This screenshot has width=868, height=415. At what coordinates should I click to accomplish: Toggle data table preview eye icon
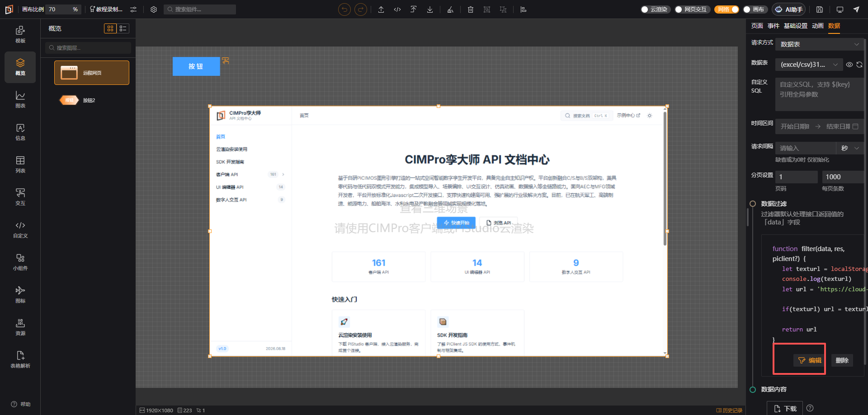point(849,65)
